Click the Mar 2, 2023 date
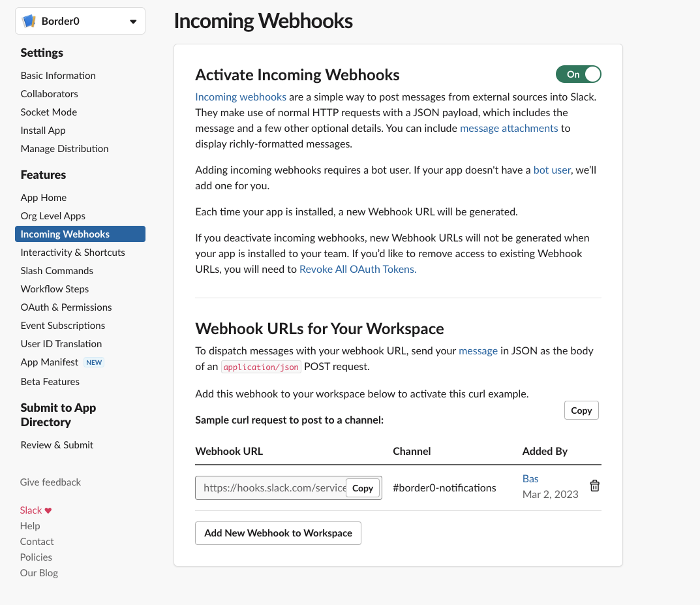Viewport: 700px width, 605px height. [551, 494]
